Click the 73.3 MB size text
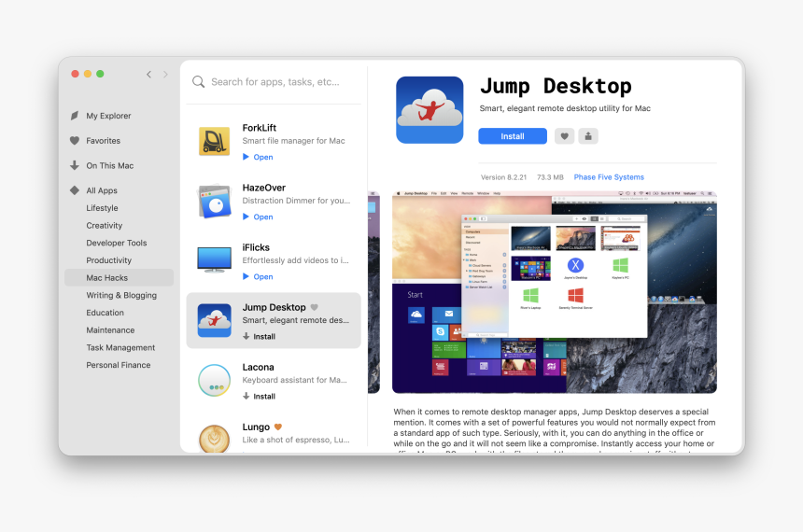Screen dimensions: 803x532 point(550,177)
